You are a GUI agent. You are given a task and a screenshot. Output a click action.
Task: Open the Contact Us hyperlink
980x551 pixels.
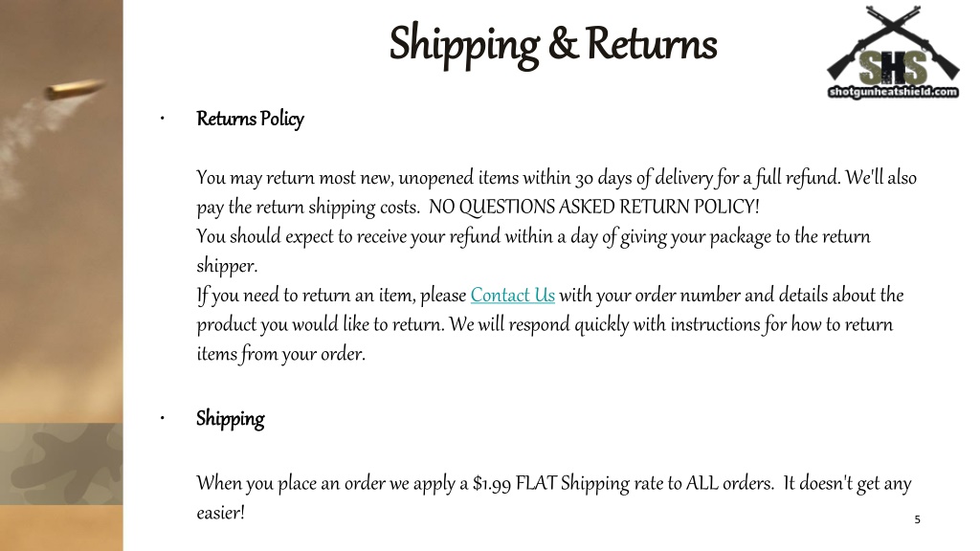coord(513,295)
